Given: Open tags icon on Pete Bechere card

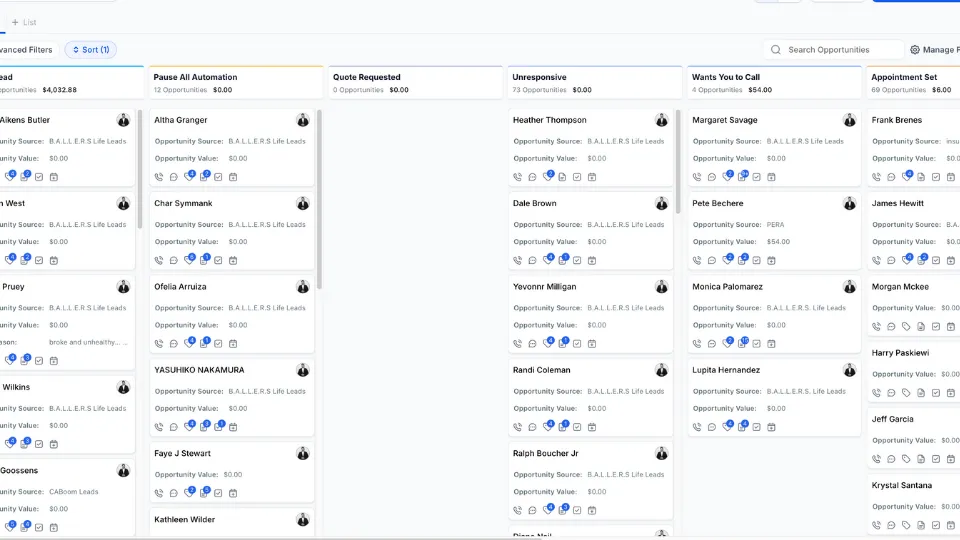Looking at the screenshot, I should 727,260.
